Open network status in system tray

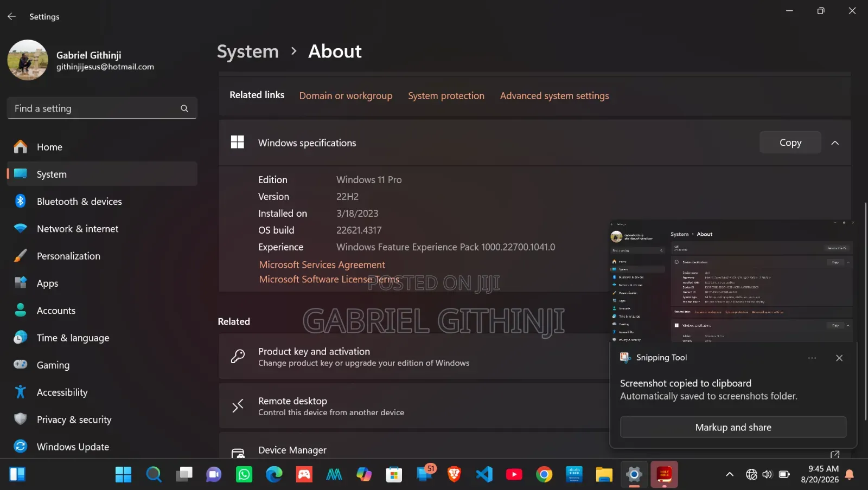point(751,475)
